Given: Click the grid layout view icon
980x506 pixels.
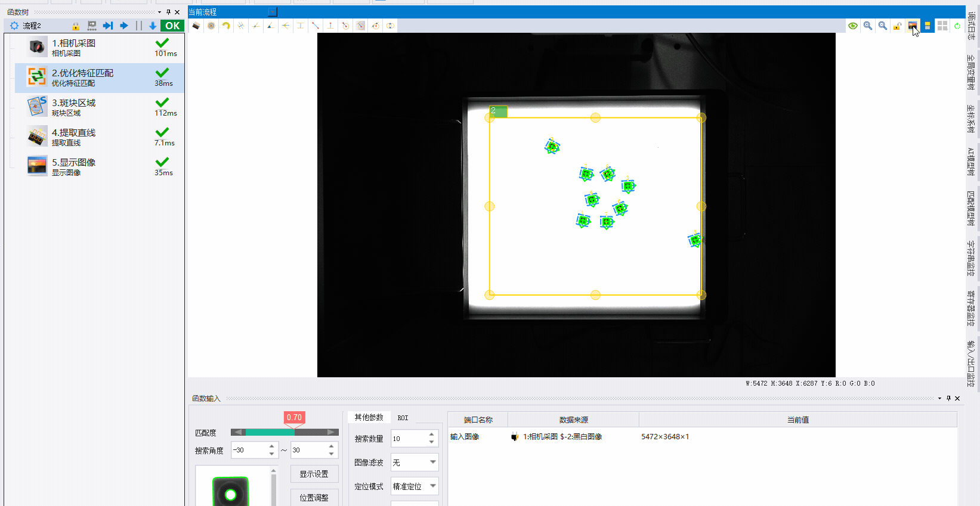Looking at the screenshot, I should [942, 26].
